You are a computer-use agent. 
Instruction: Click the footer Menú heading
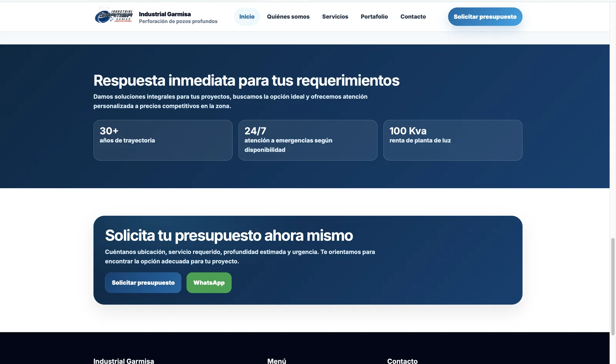pos(277,361)
